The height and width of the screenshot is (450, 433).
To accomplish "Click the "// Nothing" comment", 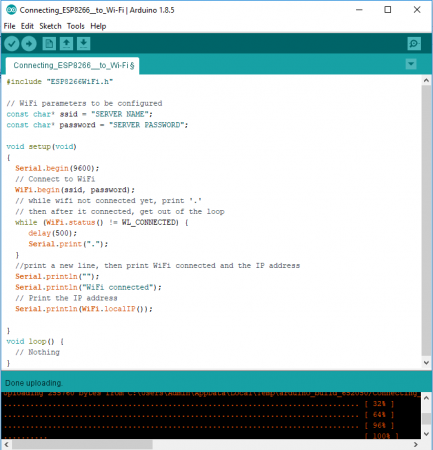I will click(x=37, y=352).
